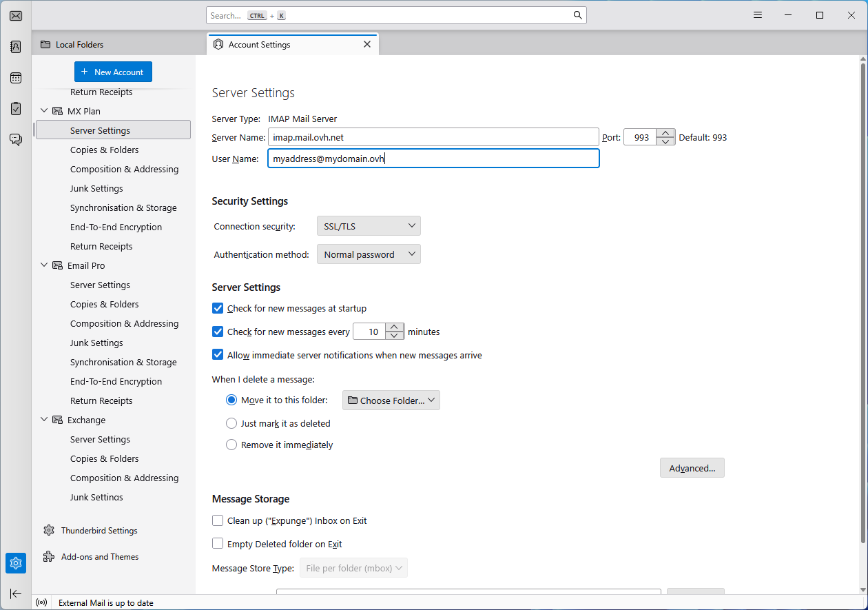Increase the port number with stepper
This screenshot has width=868, height=610.
[665, 133]
